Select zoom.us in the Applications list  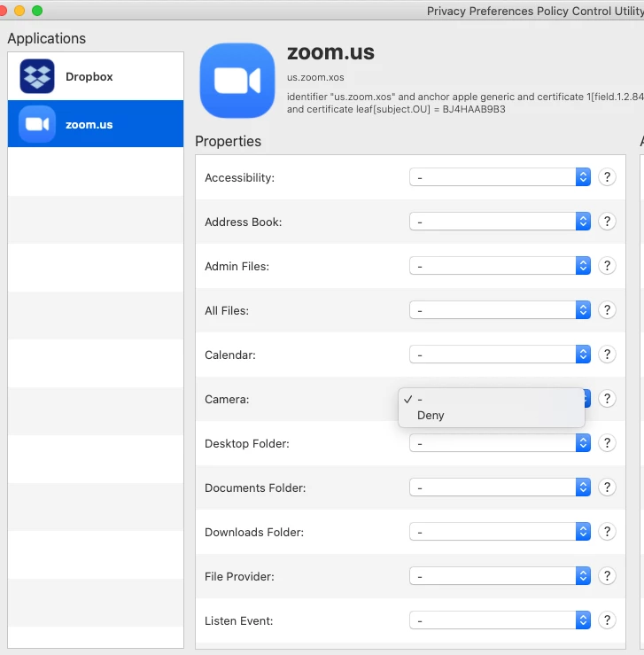tap(96, 124)
